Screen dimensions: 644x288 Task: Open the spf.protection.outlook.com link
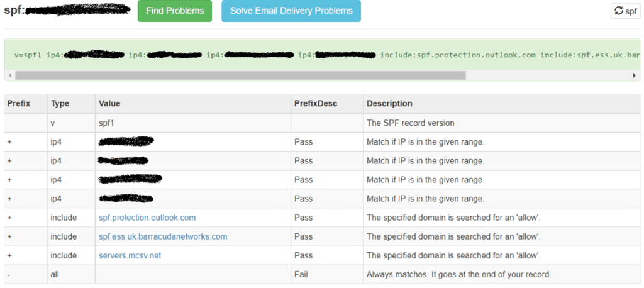(147, 218)
